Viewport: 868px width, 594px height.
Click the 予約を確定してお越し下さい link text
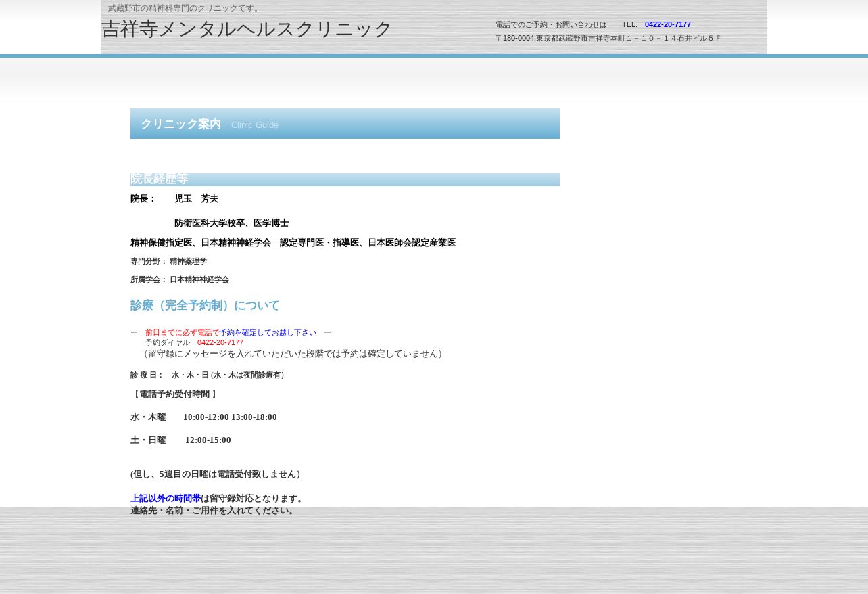click(268, 332)
